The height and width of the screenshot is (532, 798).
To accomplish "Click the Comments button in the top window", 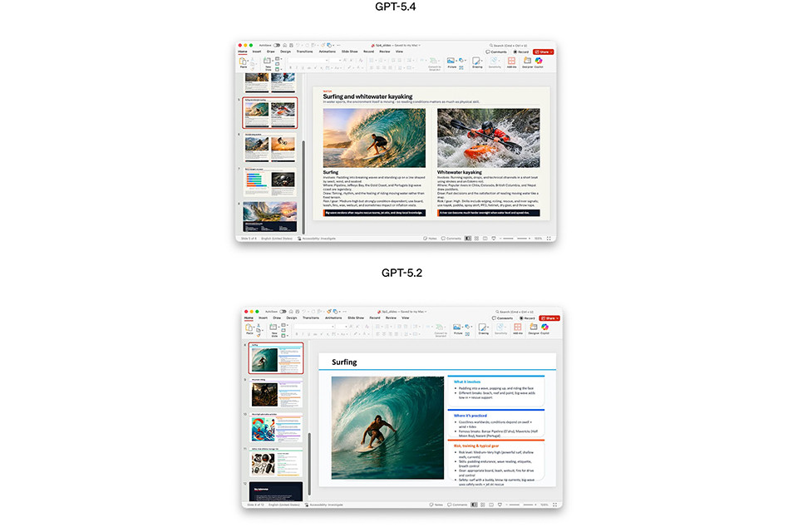I will 497,52.
